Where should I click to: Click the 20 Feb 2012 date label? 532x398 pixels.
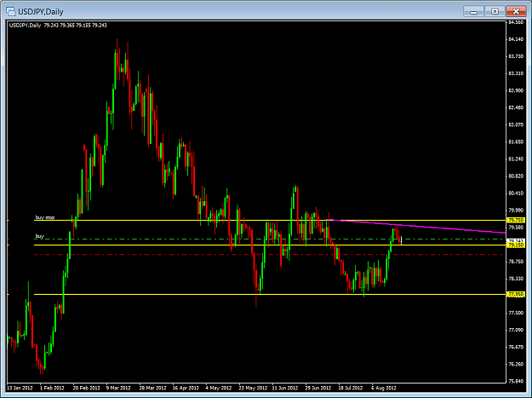(x=86, y=388)
